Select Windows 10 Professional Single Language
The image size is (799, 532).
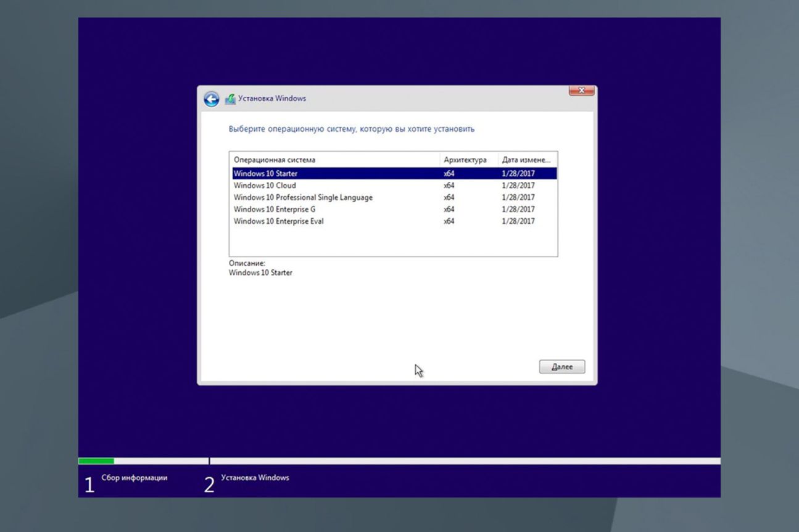coord(394,197)
